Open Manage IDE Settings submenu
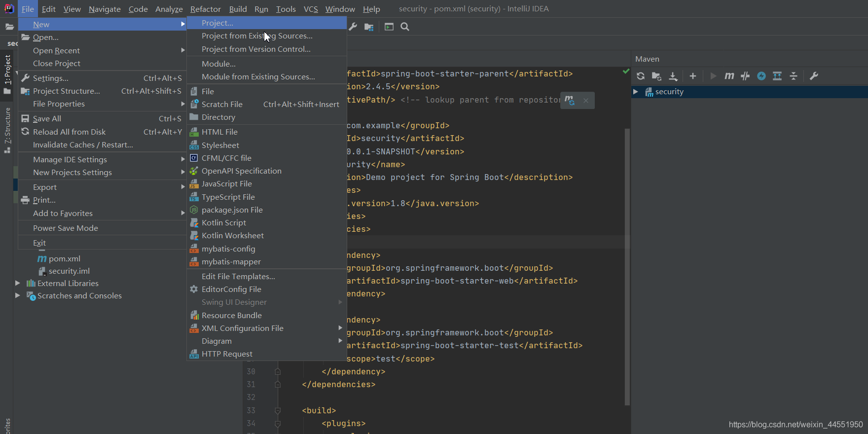Screen dimensions: 868x434 coord(102,159)
